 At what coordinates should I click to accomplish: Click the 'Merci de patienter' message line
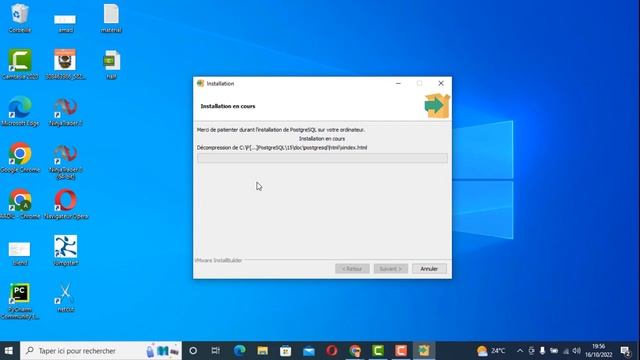[x=281, y=130]
